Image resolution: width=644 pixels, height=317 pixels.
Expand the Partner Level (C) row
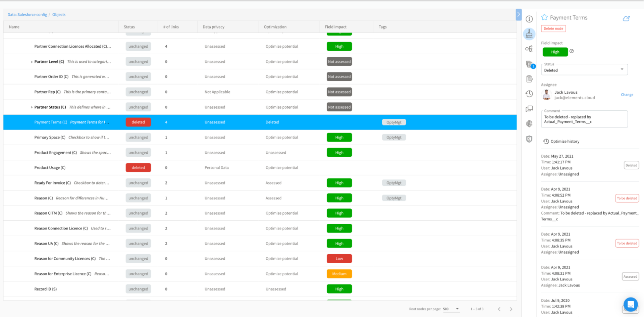[x=32, y=61]
